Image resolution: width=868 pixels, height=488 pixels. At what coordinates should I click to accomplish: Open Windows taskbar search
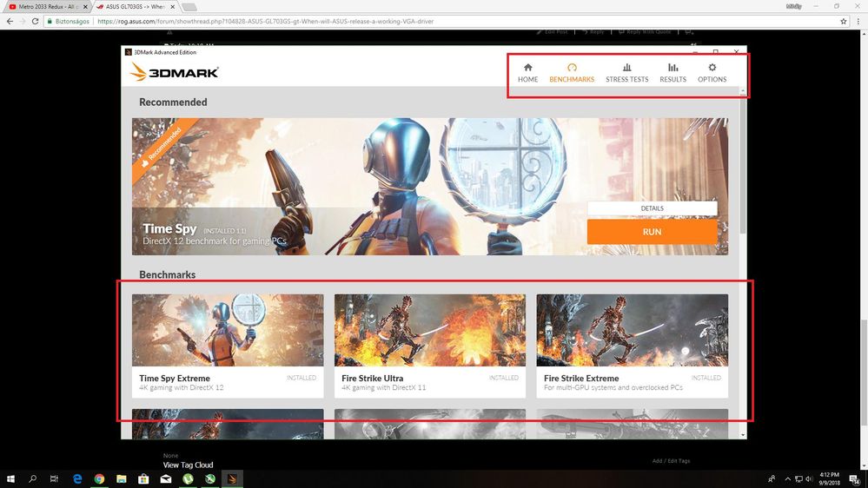[x=32, y=478]
